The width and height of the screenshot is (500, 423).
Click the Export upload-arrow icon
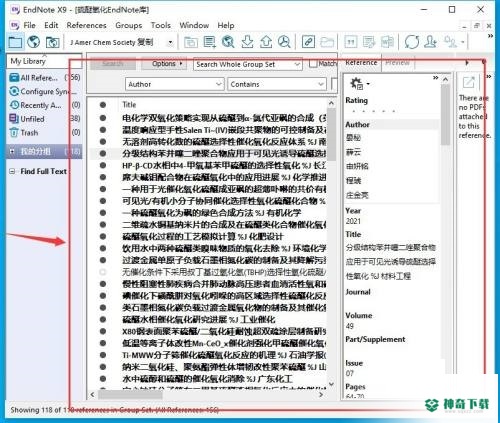pos(266,42)
